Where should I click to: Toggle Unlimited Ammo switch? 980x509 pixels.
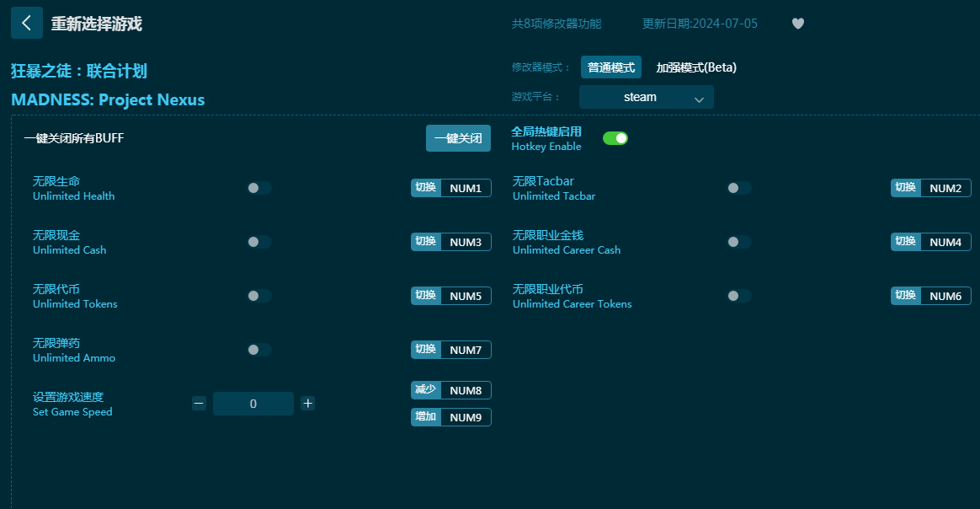258,350
